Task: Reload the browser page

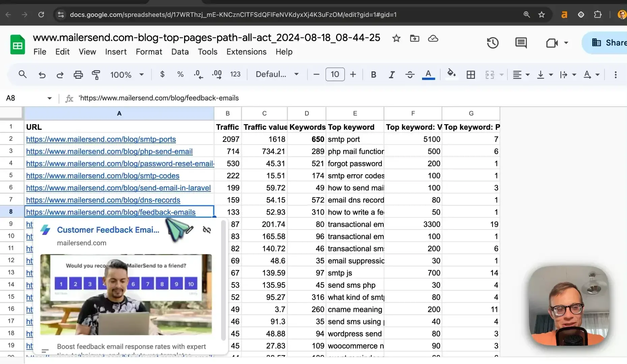Action: pos(41,14)
